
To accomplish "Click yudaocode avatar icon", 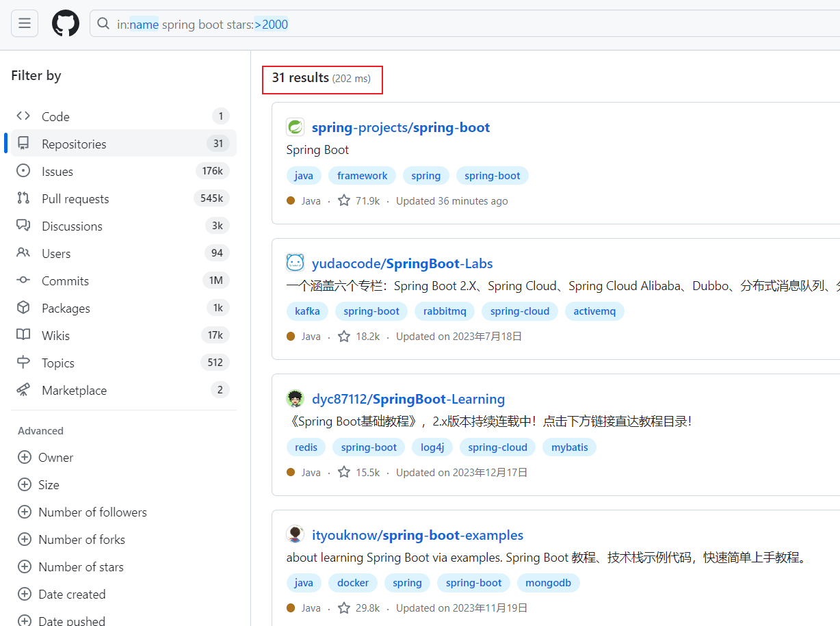I will tap(295, 263).
